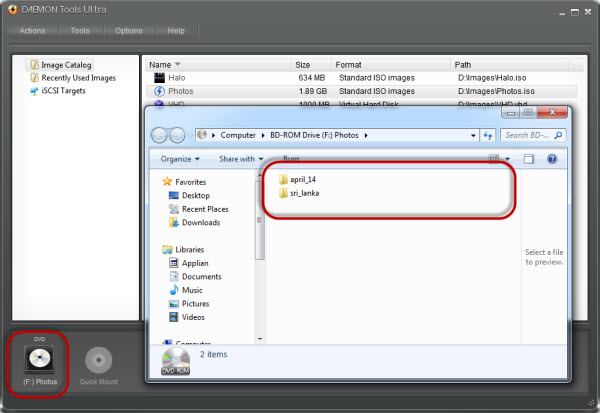Click the Recently Used Images folder icon
The image size is (600, 413).
click(x=34, y=78)
